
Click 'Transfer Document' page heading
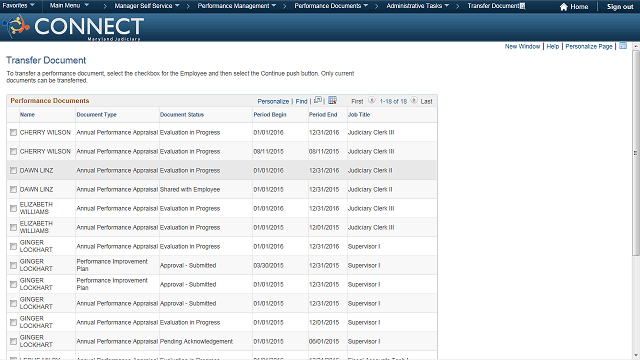[x=46, y=60]
